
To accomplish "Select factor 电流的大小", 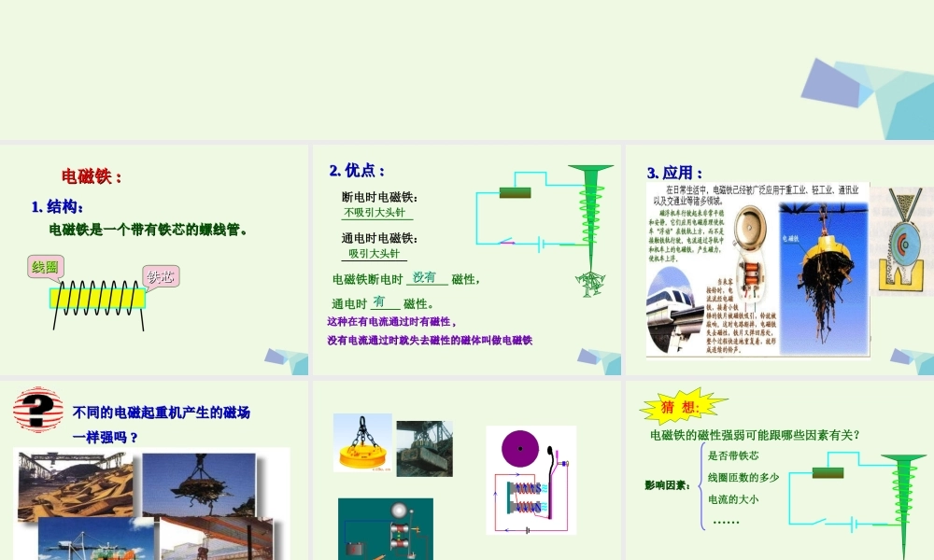I will (x=733, y=499).
